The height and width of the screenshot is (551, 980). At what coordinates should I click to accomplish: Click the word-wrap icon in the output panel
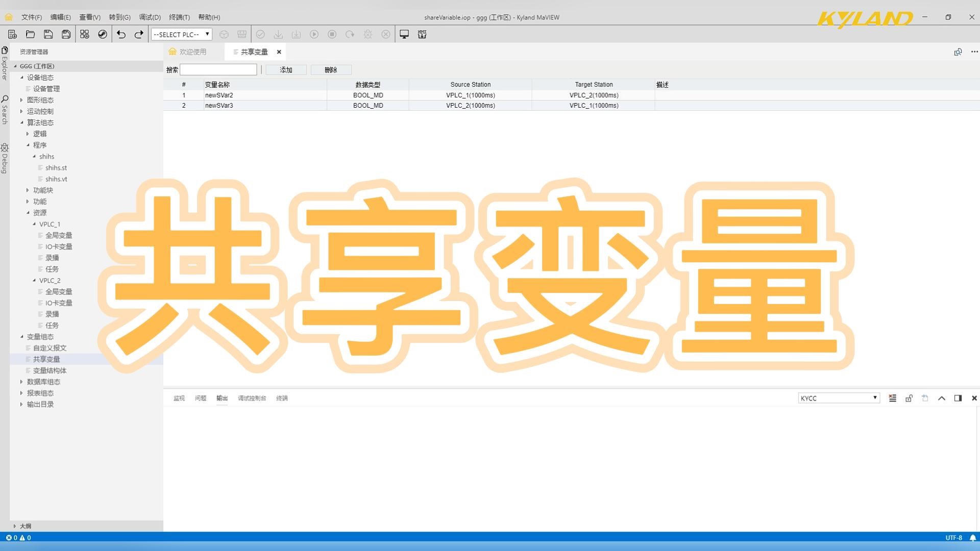(892, 398)
